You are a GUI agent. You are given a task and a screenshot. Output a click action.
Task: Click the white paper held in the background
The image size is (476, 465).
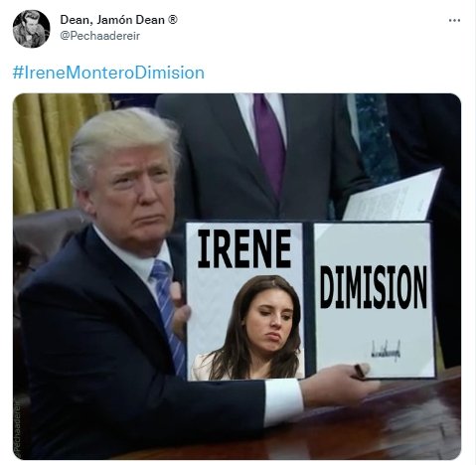(x=393, y=195)
